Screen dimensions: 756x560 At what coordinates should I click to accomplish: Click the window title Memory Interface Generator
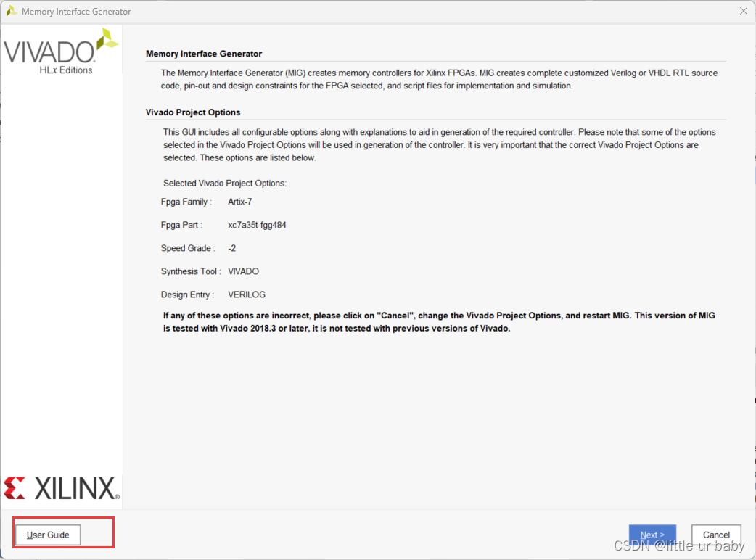tap(76, 11)
